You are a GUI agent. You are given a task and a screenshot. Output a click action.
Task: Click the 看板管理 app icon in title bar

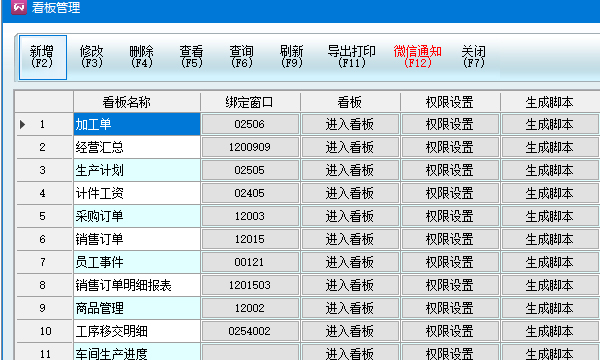(19, 7)
